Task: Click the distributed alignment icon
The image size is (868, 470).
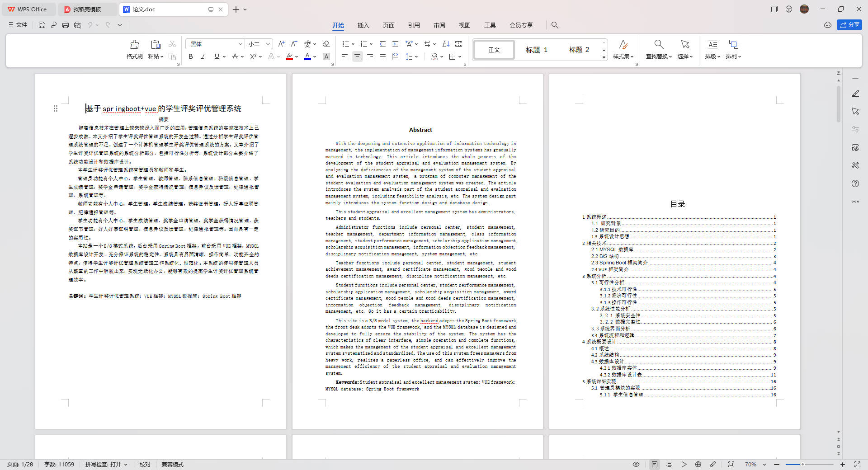Action: (395, 56)
